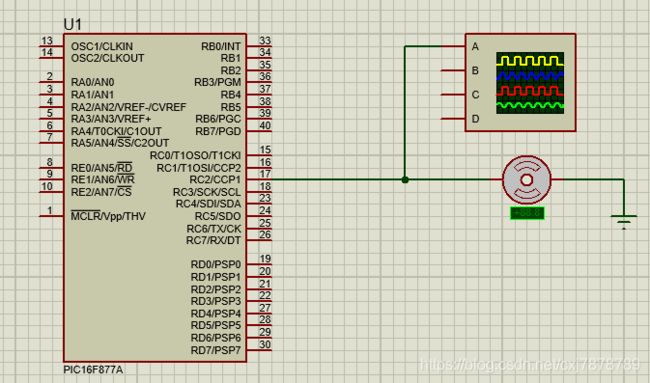Click the RB6/PGC pin label
Viewport: 650px width, 383px height.
pyautogui.click(x=218, y=119)
